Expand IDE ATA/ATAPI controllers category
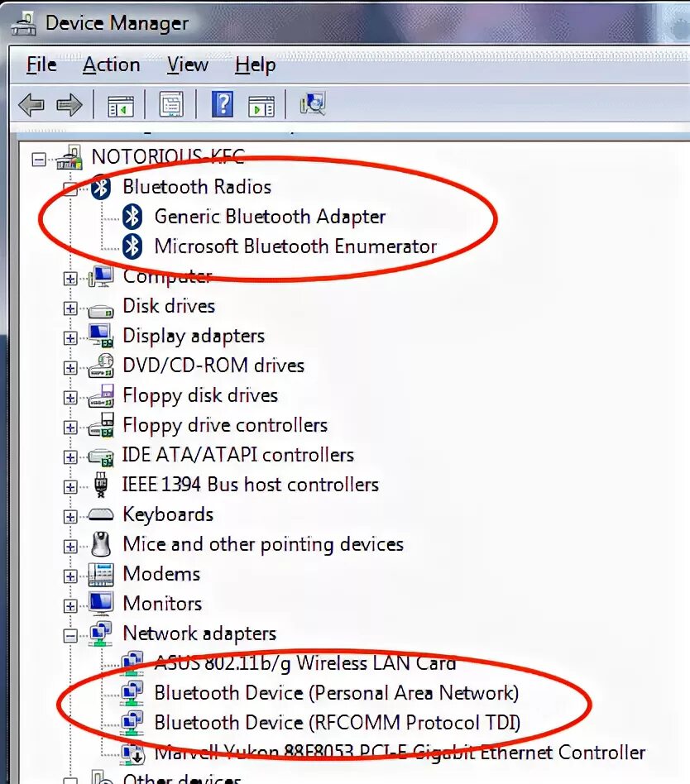 (x=70, y=457)
